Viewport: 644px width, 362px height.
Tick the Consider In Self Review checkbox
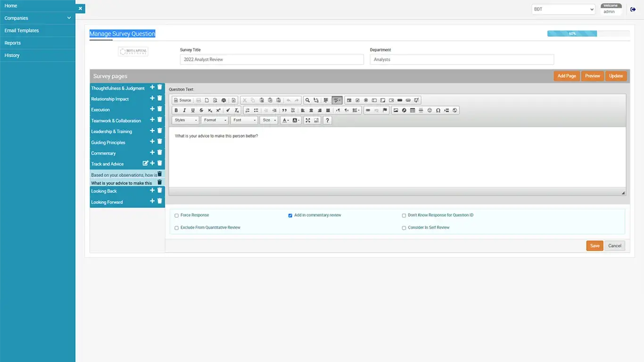(x=404, y=228)
